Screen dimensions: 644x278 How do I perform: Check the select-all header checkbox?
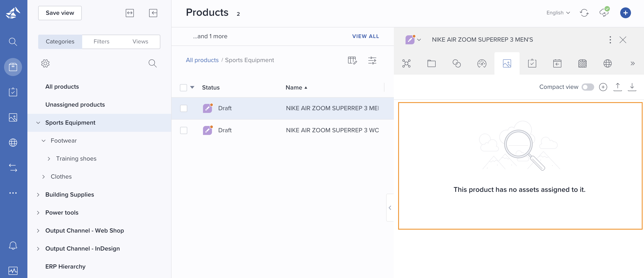tap(183, 88)
